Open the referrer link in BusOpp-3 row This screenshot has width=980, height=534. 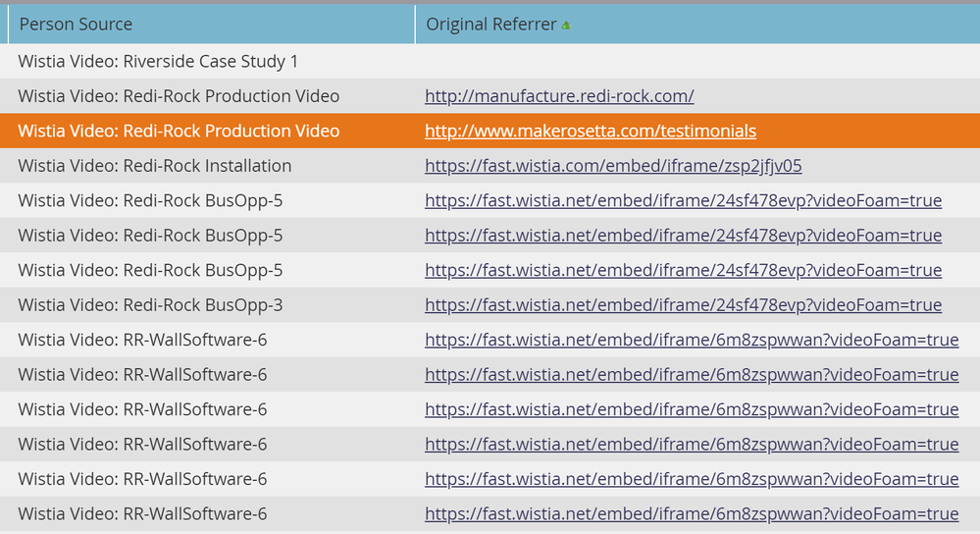683,305
